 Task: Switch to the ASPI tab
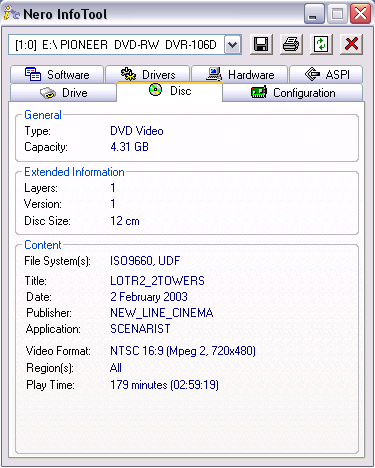pyautogui.click(x=326, y=74)
